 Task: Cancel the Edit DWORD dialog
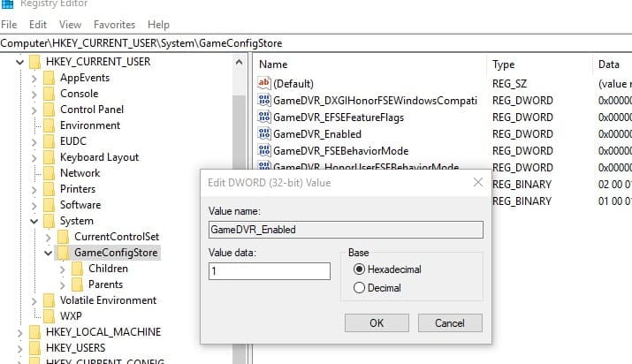pyautogui.click(x=449, y=322)
